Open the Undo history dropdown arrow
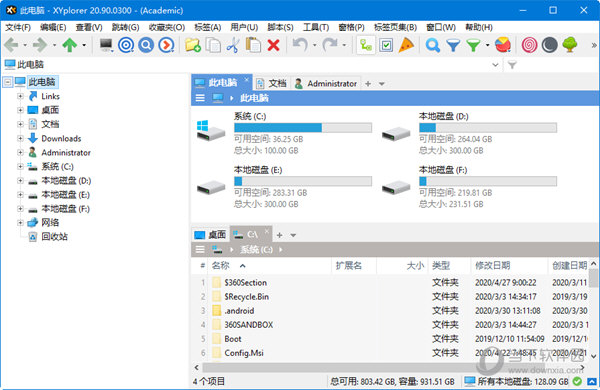 pyautogui.click(x=315, y=45)
